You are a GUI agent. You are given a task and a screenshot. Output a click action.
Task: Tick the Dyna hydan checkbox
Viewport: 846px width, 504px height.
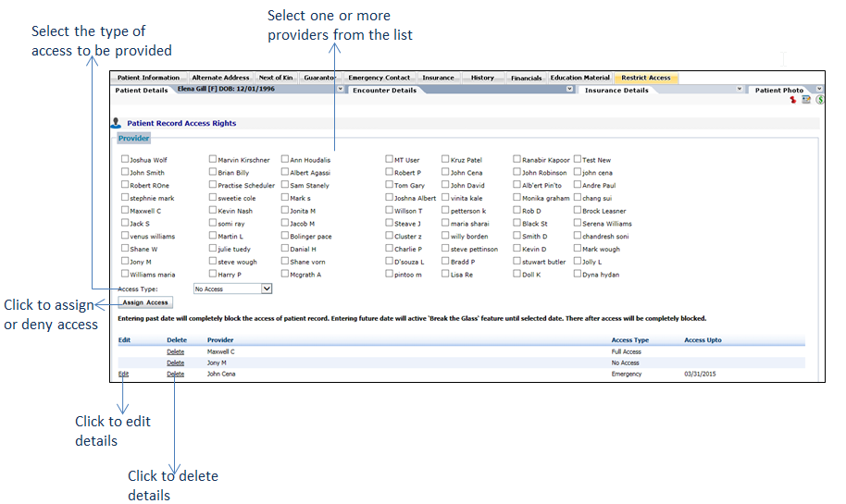click(578, 274)
